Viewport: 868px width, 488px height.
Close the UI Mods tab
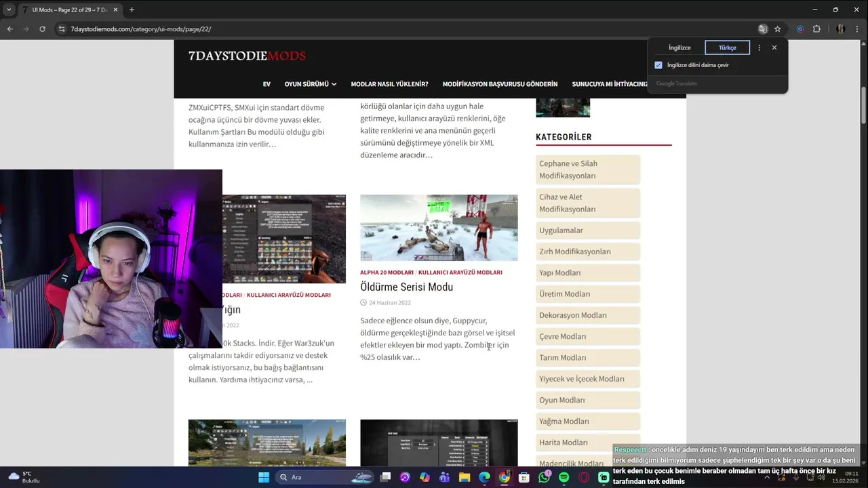click(x=115, y=9)
